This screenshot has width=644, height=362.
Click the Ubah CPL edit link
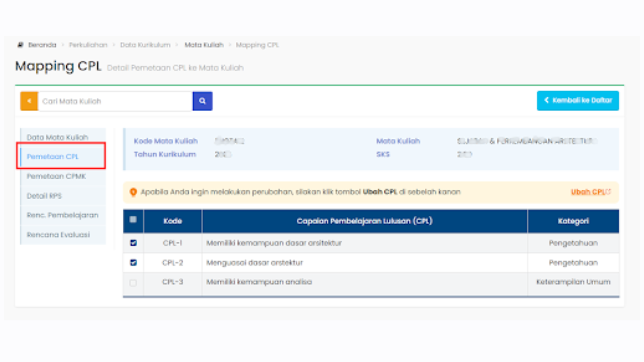[590, 192]
